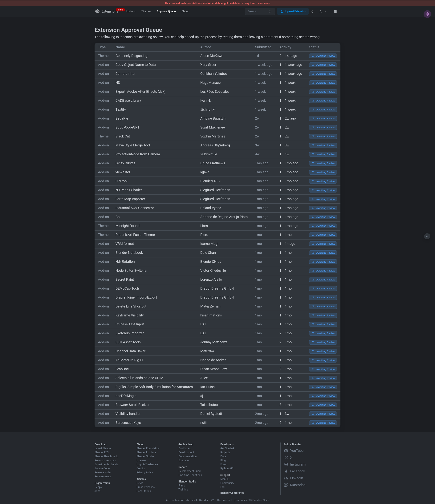Follow the Learn more banner link
The width and height of the screenshot is (435, 504).
click(263, 3)
